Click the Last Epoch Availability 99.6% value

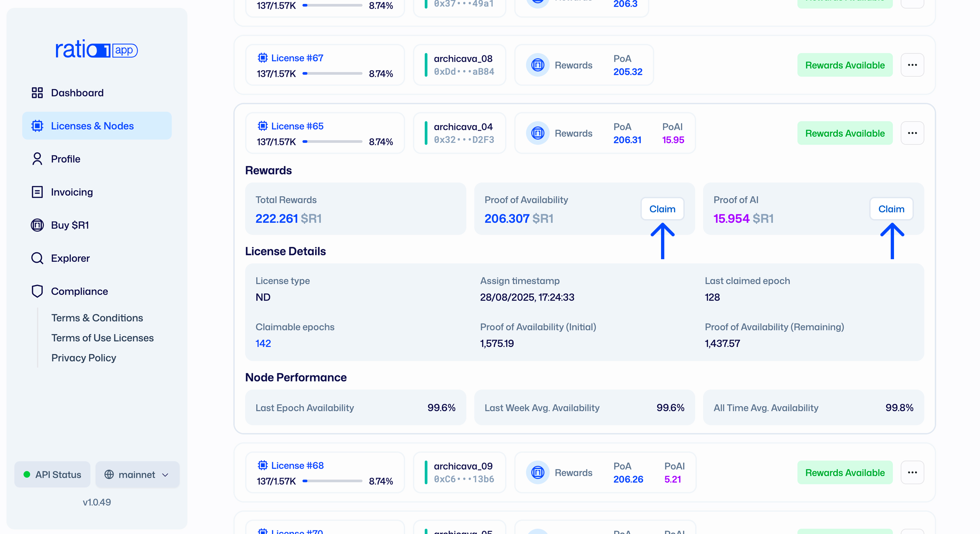[441, 407]
